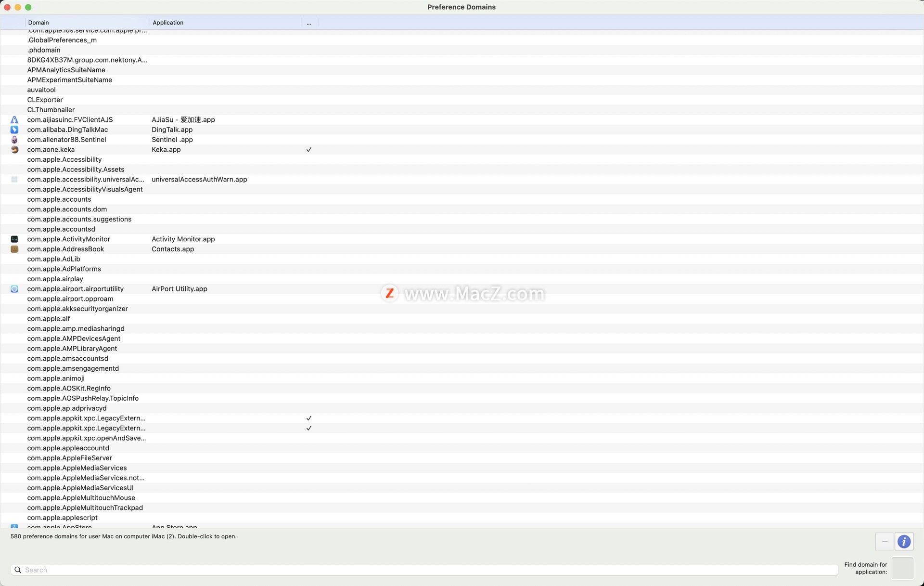The height and width of the screenshot is (586, 924).
Task: Click the universalAccessAuthWarn placeholder icon
Action: [14, 180]
